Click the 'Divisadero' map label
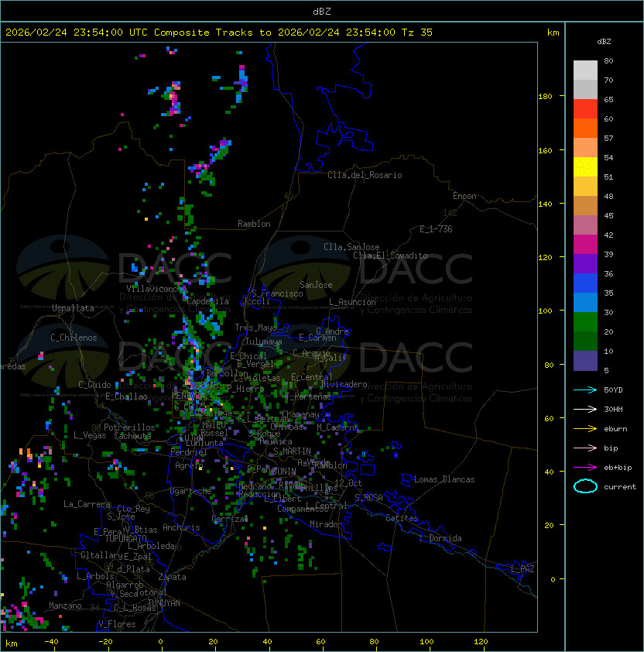Screen dimensions: 644x652 click(344, 384)
